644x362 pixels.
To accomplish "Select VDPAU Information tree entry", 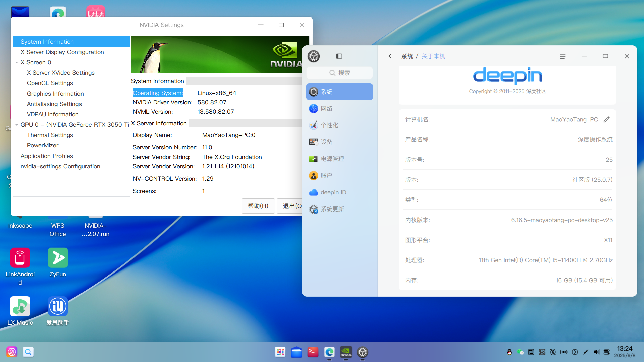I will [x=53, y=114].
